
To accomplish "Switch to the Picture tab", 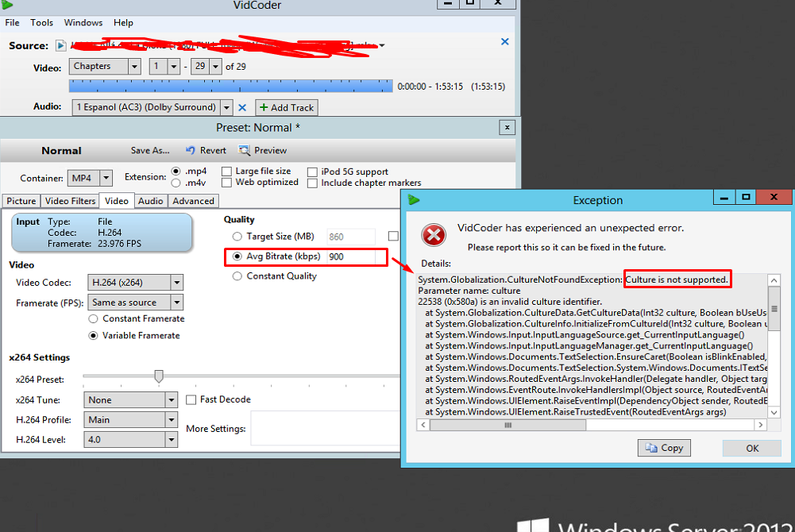I will [x=21, y=201].
